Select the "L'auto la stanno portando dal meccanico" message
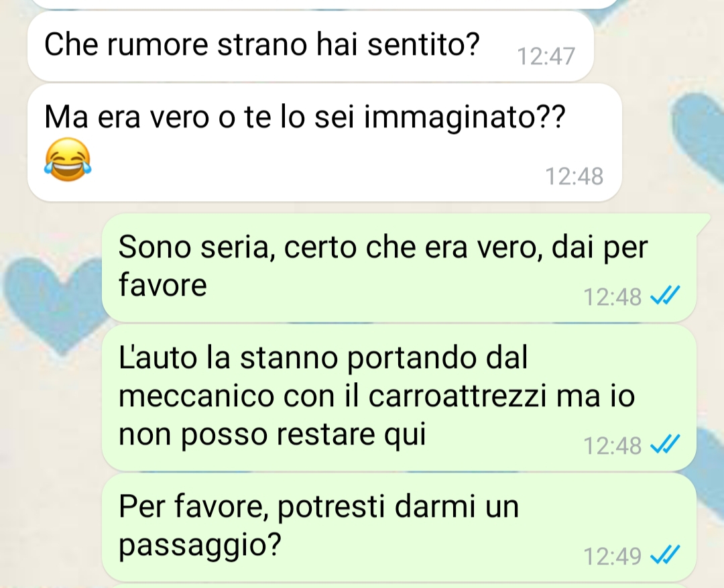 click(400, 397)
